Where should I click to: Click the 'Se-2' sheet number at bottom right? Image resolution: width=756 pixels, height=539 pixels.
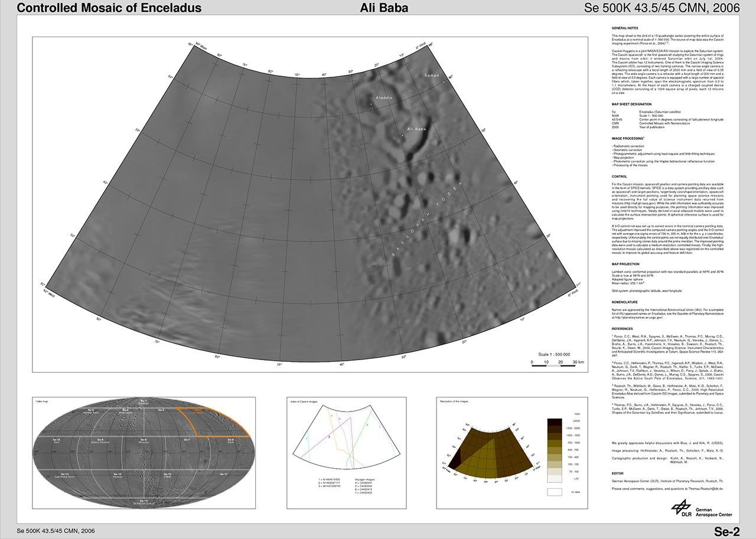click(726, 530)
